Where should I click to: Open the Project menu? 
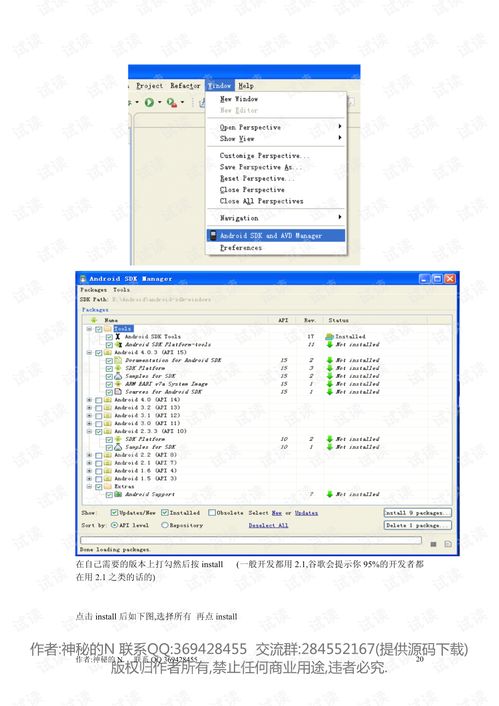(150, 86)
